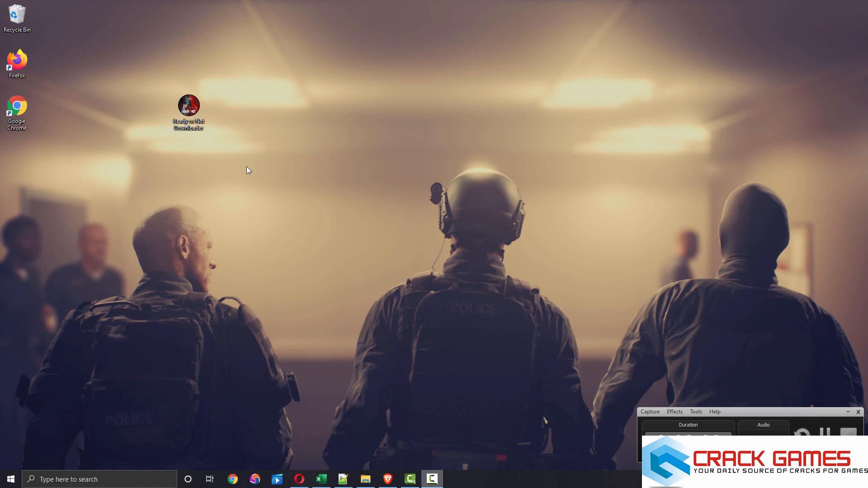Open Excel from the taskbar
The width and height of the screenshot is (868, 488).
(321, 479)
